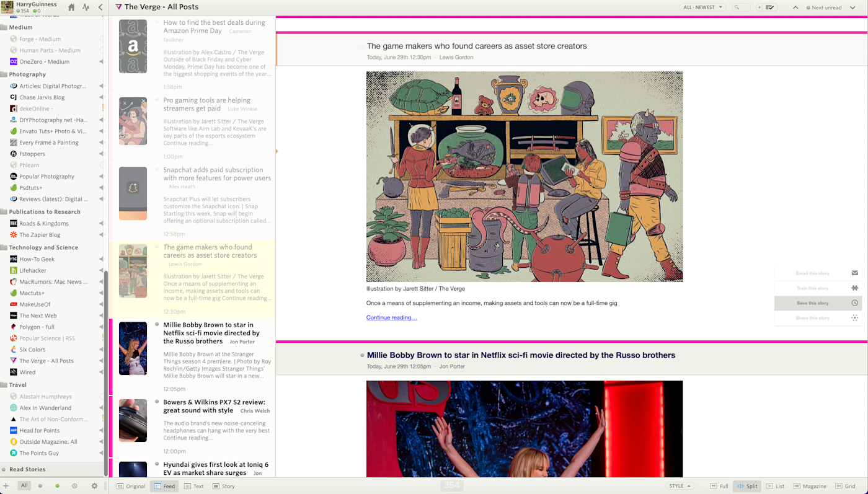Open the Pro gaming tools story
This screenshot has height=494, width=868.
tap(192, 128)
